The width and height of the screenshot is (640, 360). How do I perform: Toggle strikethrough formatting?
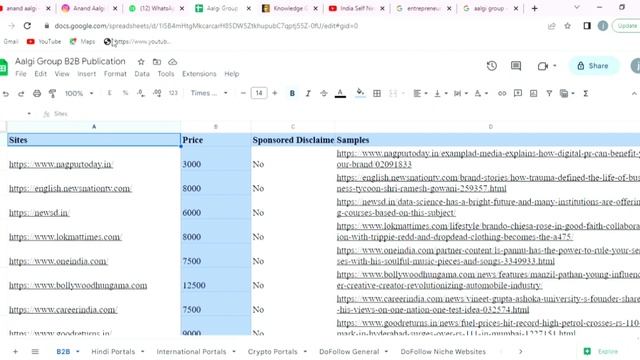pos(324,93)
